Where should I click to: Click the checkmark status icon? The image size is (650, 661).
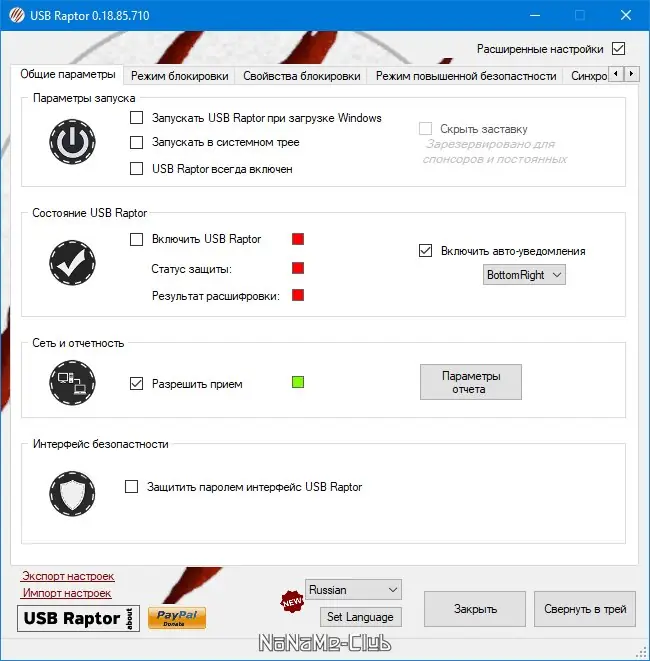click(x=72, y=263)
